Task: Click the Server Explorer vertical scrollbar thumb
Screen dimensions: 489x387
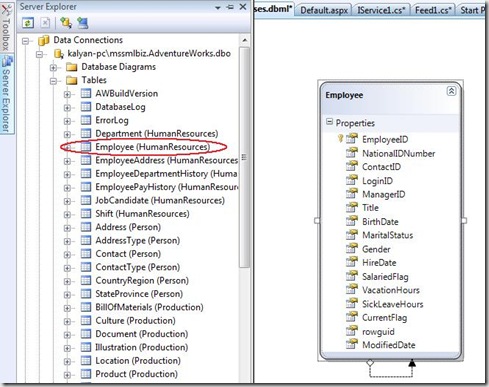Action: pos(244,157)
